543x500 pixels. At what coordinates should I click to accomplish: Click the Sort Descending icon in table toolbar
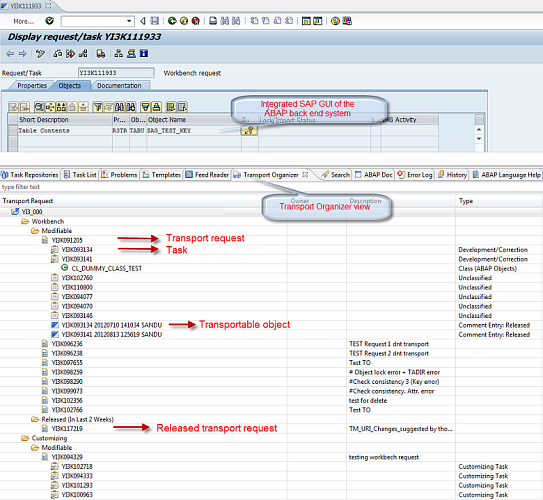[145, 107]
